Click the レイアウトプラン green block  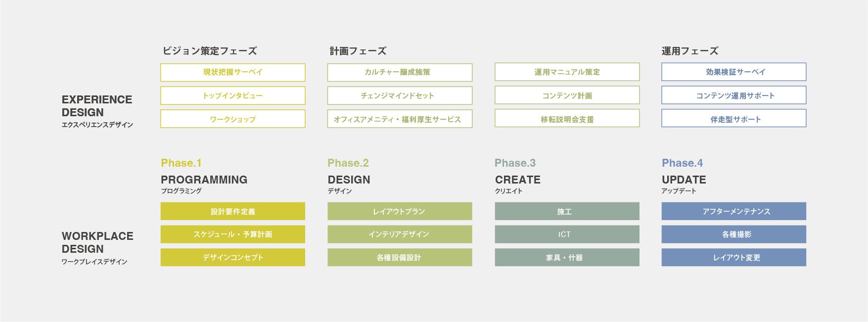tap(400, 211)
